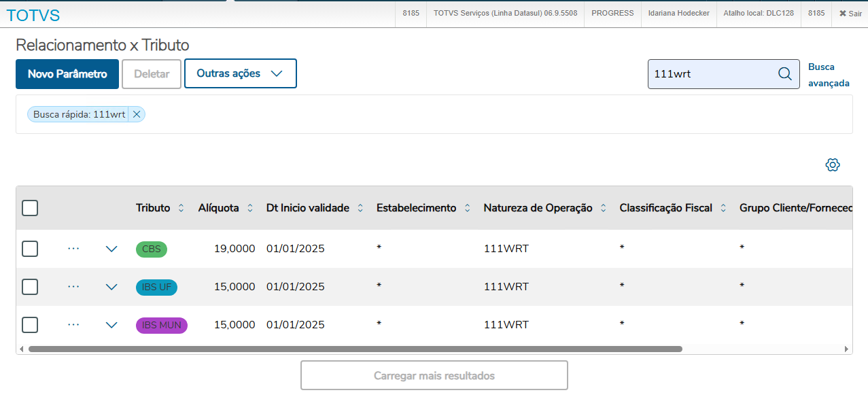This screenshot has height=399, width=868.
Task: Remove the Busca rápida 111wrt filter tag
Action: point(137,114)
